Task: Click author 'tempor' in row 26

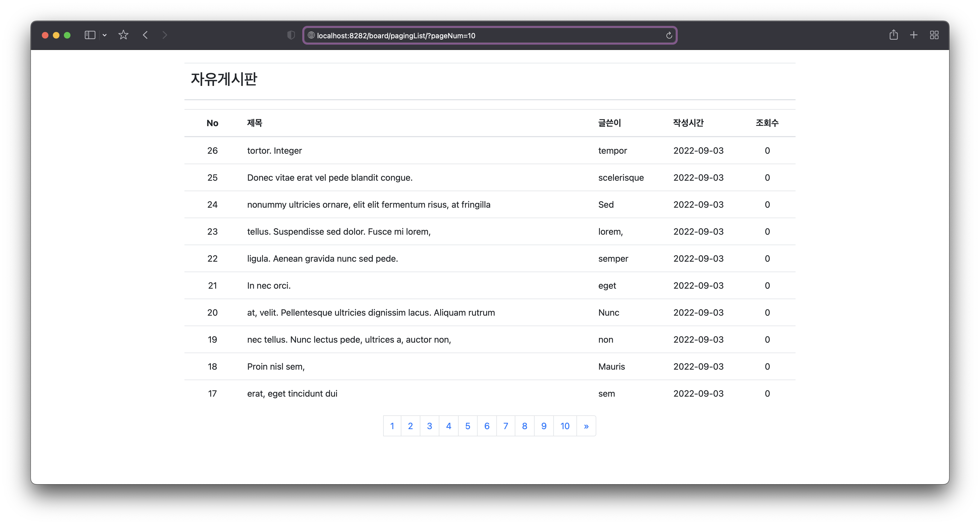Action: [612, 151]
